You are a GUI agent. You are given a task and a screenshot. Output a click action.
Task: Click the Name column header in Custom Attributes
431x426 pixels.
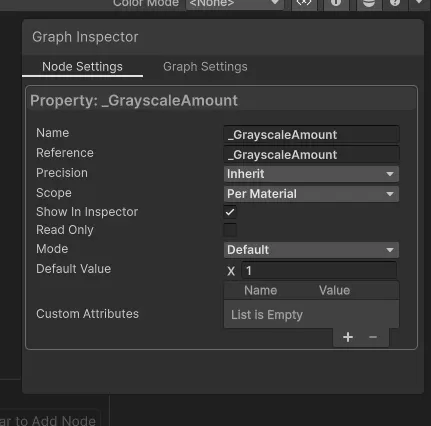(261, 290)
